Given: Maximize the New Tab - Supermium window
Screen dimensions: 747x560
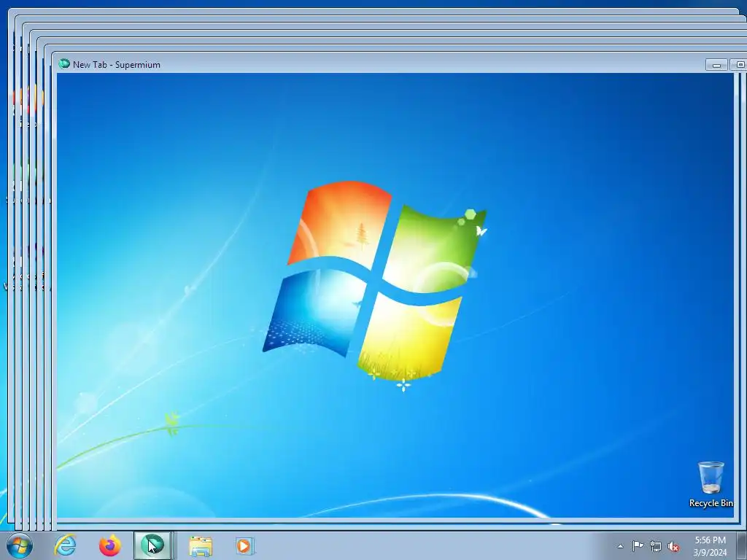Looking at the screenshot, I should pyautogui.click(x=740, y=65).
